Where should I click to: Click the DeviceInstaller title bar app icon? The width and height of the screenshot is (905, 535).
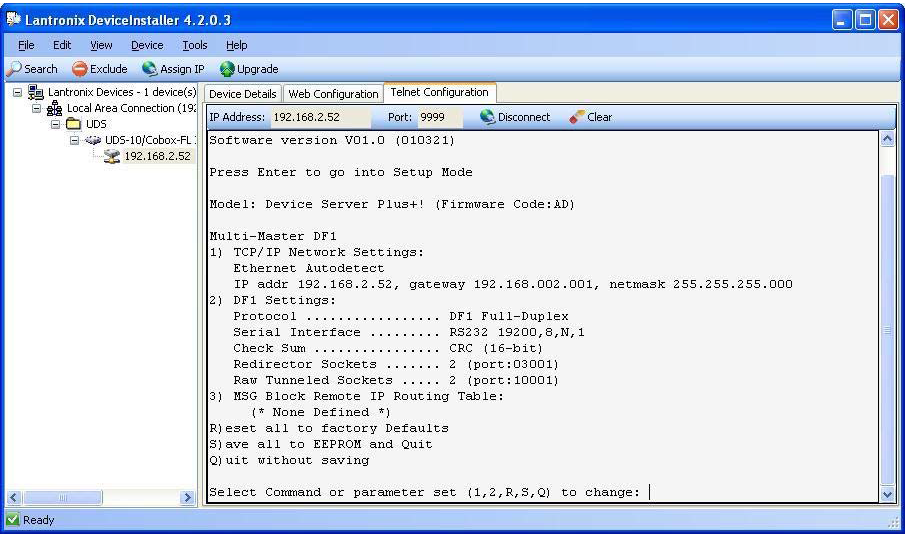(x=13, y=20)
